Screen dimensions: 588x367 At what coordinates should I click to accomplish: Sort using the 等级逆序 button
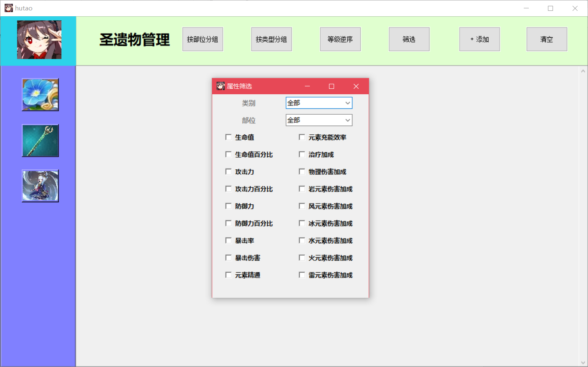[340, 39]
